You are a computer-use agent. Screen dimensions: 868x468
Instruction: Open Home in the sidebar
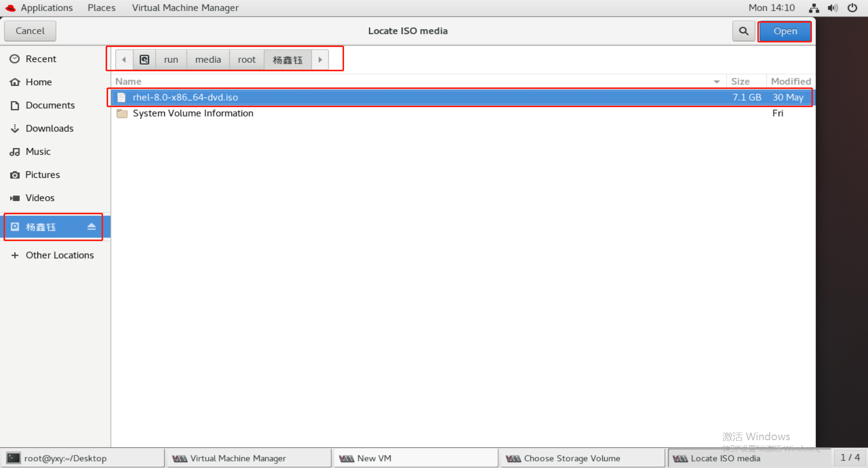(55, 82)
